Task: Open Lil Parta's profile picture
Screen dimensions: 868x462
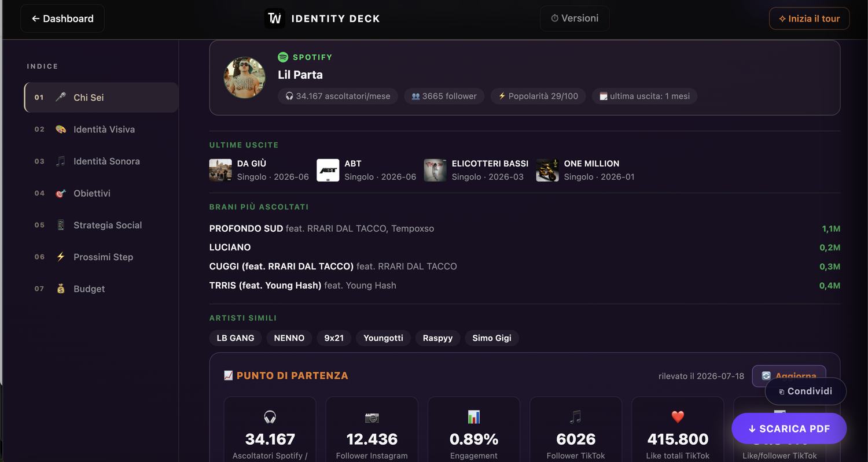Action: click(x=244, y=77)
